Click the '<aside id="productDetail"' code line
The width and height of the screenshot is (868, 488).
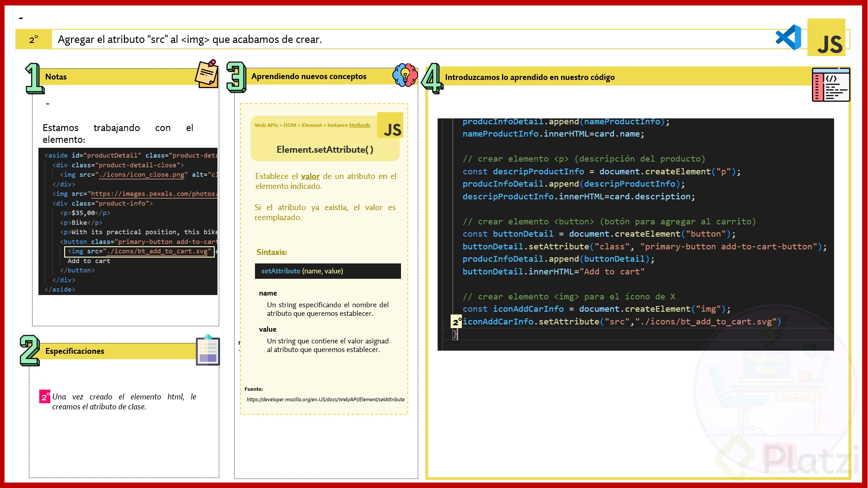[x=131, y=155]
